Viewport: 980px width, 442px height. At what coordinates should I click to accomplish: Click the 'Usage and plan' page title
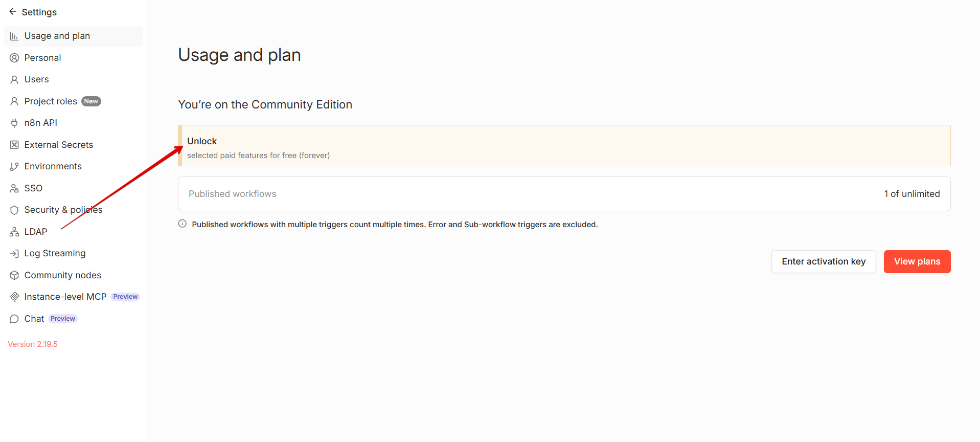pos(239,55)
